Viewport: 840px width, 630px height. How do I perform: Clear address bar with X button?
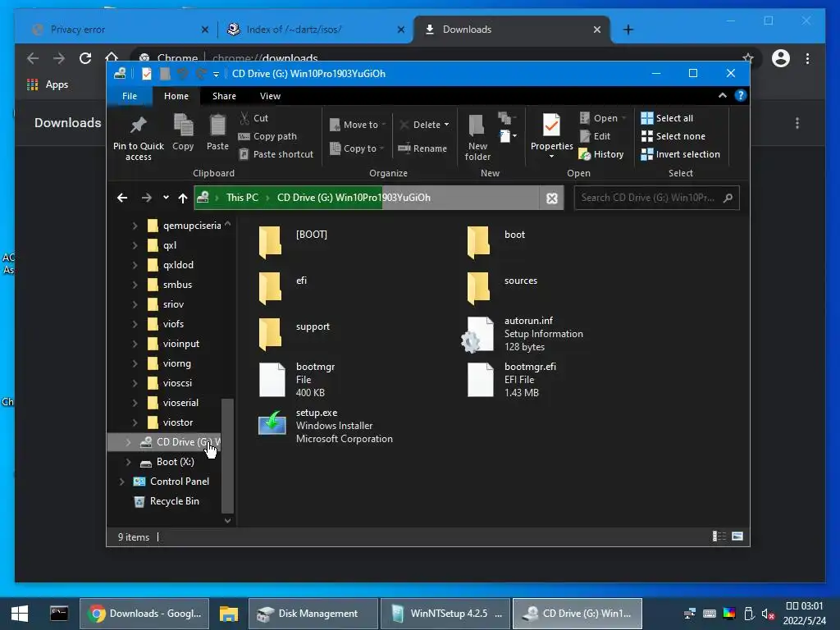point(552,199)
